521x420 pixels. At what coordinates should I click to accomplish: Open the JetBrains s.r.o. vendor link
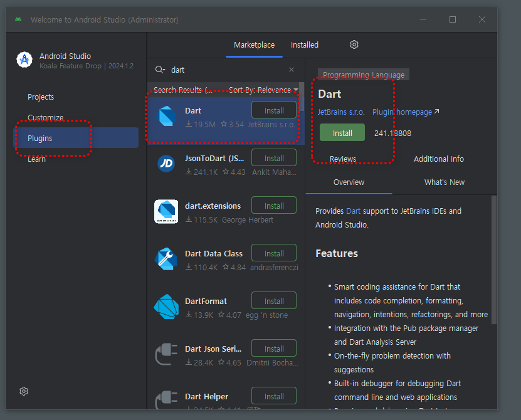click(341, 112)
